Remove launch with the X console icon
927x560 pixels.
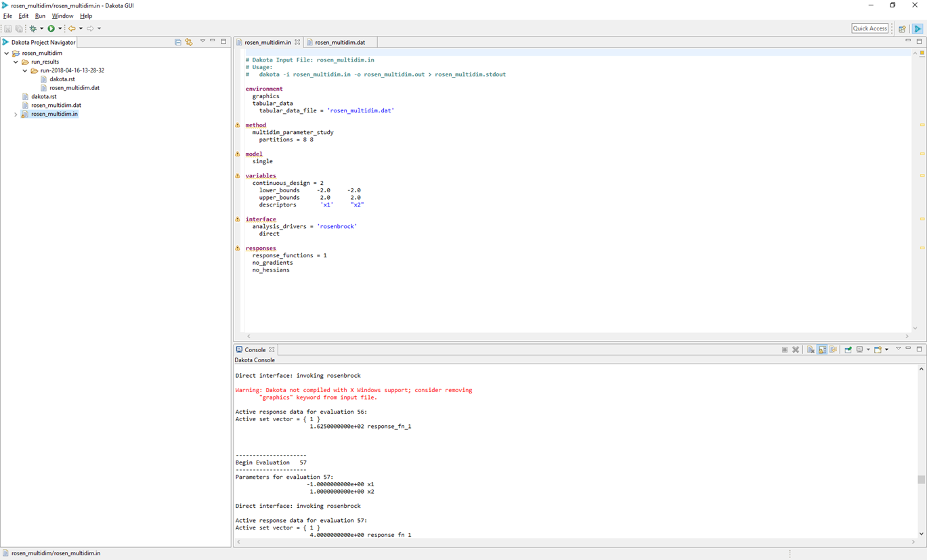tap(796, 349)
